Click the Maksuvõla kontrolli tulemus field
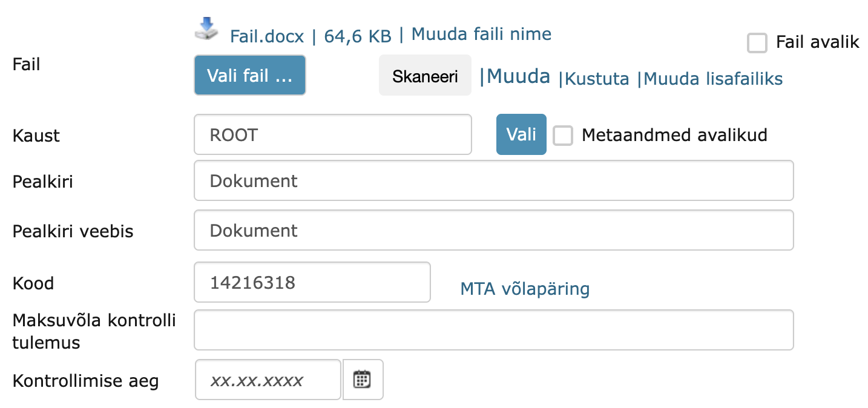 494,330
